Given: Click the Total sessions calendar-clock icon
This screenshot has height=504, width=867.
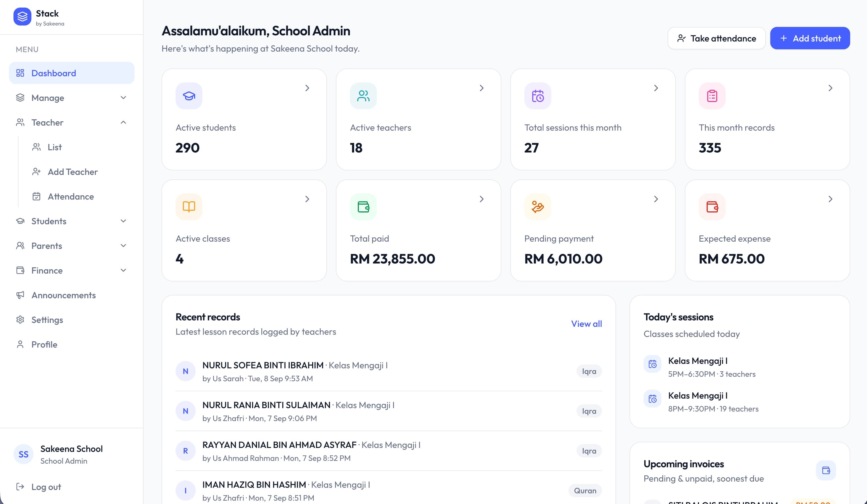Looking at the screenshot, I should [x=538, y=96].
